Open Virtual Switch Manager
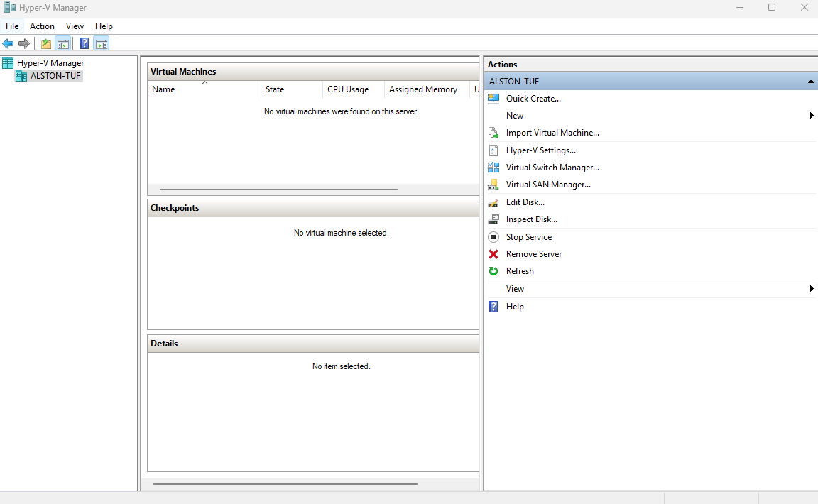This screenshot has height=504, width=818. (x=552, y=167)
